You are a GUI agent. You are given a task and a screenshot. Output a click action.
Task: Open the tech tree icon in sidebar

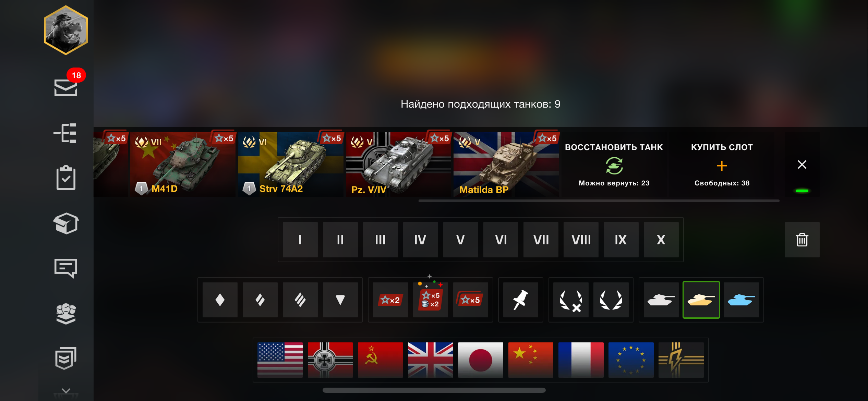tap(65, 133)
